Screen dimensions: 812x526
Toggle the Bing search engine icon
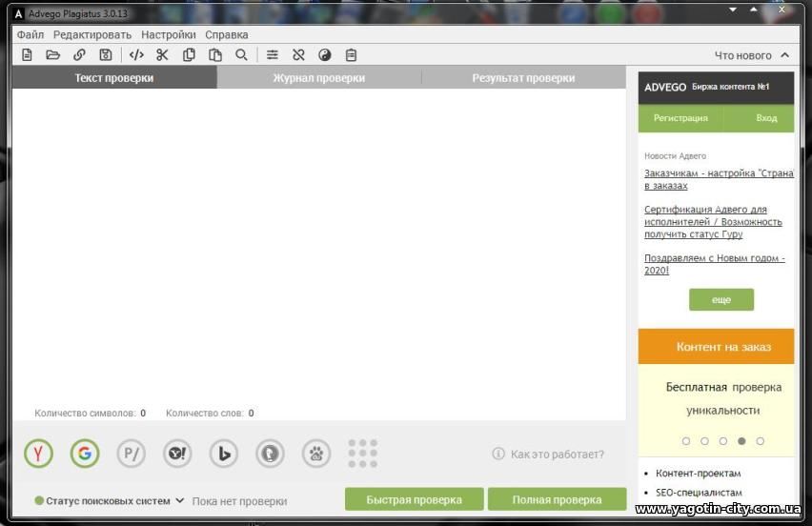tap(224, 454)
